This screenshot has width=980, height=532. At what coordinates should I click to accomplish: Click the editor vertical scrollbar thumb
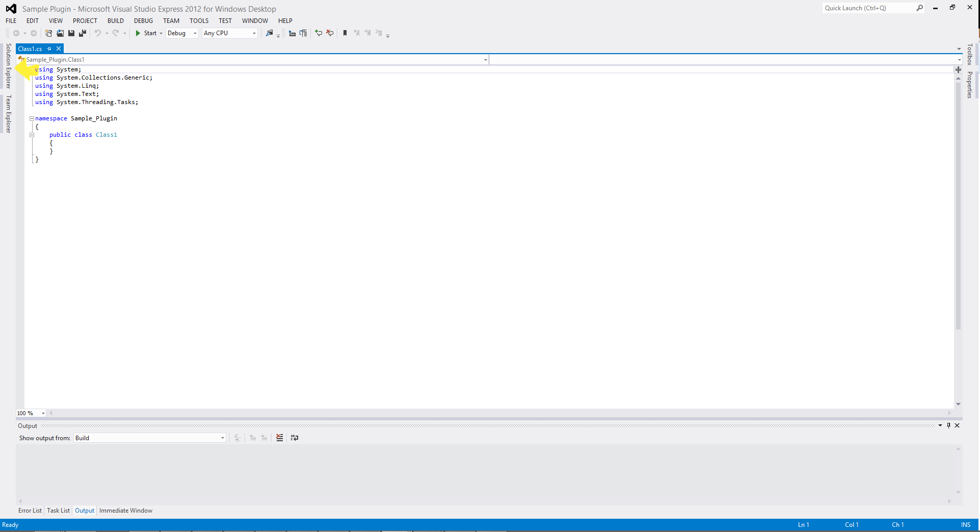(958, 205)
